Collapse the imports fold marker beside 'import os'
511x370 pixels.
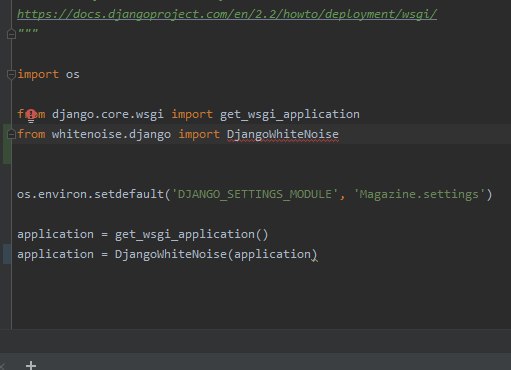[x=11, y=74]
